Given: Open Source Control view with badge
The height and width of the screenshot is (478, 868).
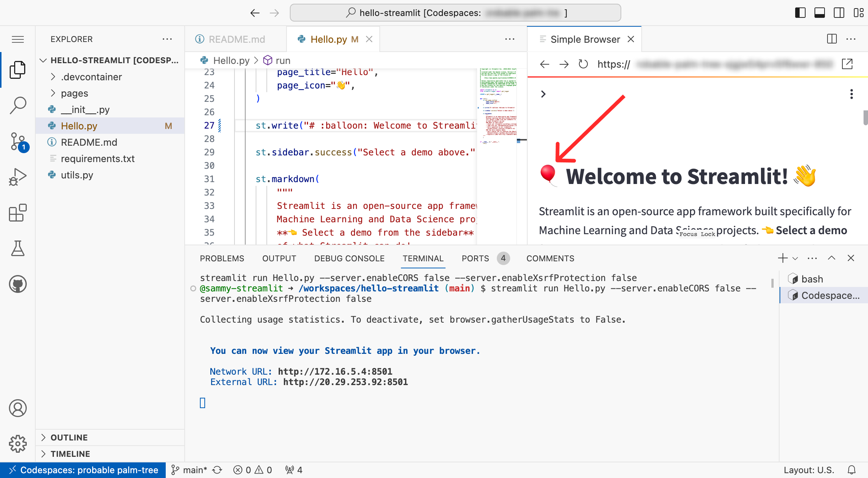Looking at the screenshot, I should 18,141.
